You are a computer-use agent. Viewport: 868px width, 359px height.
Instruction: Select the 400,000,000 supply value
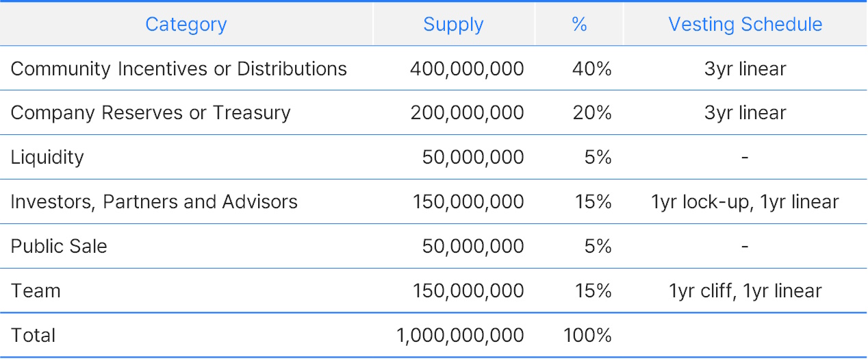tap(467, 69)
